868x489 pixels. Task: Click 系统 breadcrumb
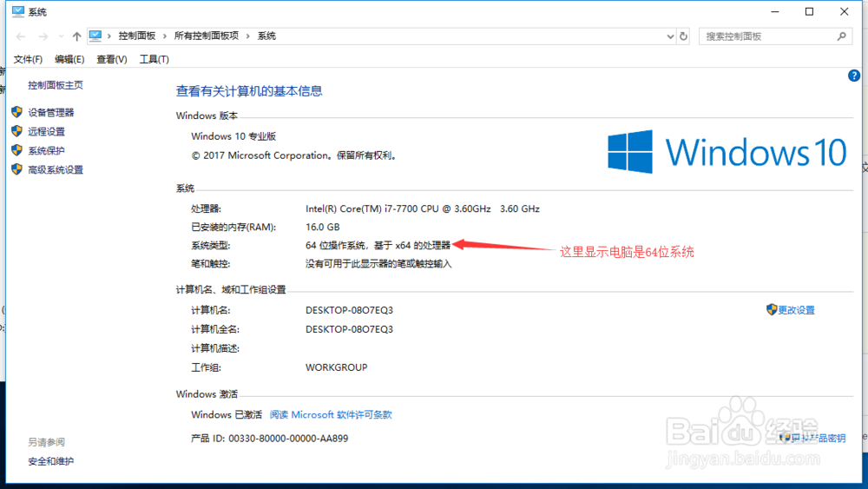tap(266, 36)
